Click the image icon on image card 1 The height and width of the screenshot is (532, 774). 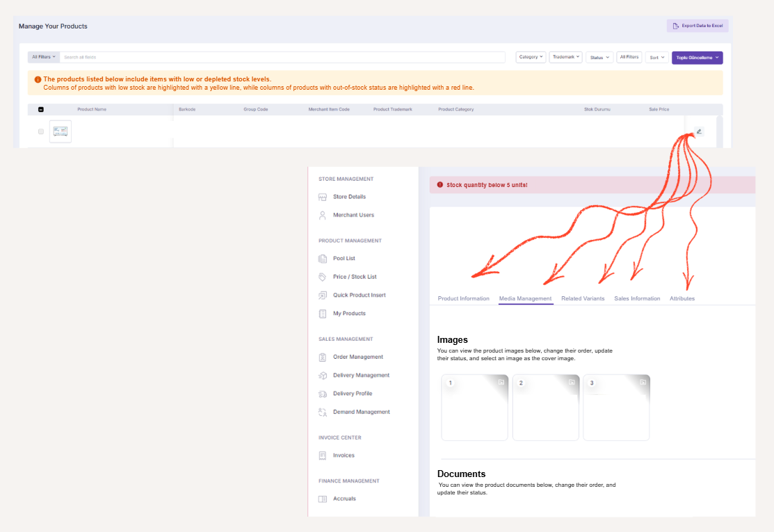point(501,382)
